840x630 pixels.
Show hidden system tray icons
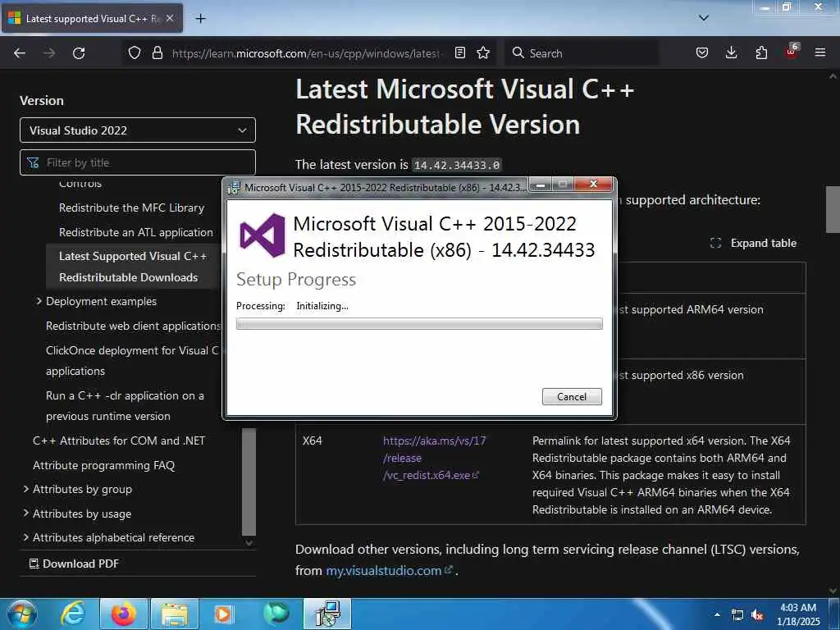pyautogui.click(x=717, y=614)
